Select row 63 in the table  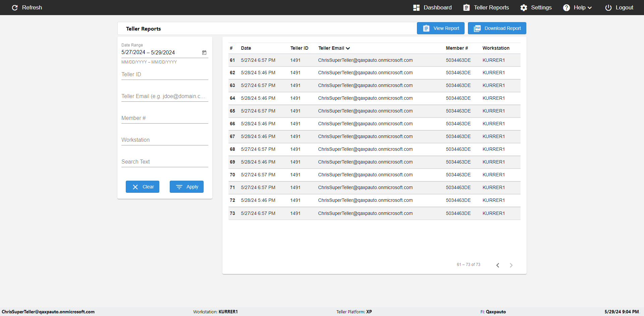[374, 86]
